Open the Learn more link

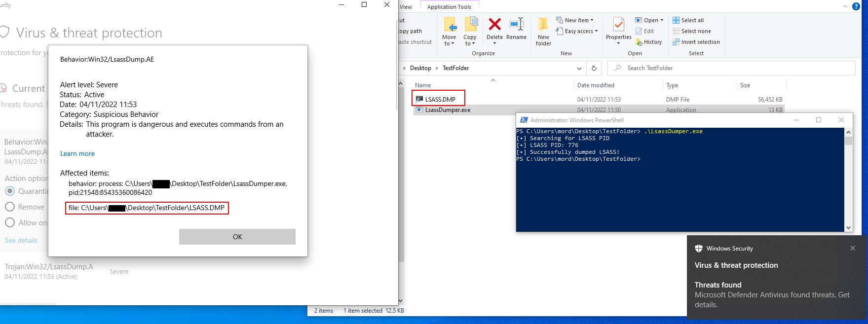tap(77, 153)
